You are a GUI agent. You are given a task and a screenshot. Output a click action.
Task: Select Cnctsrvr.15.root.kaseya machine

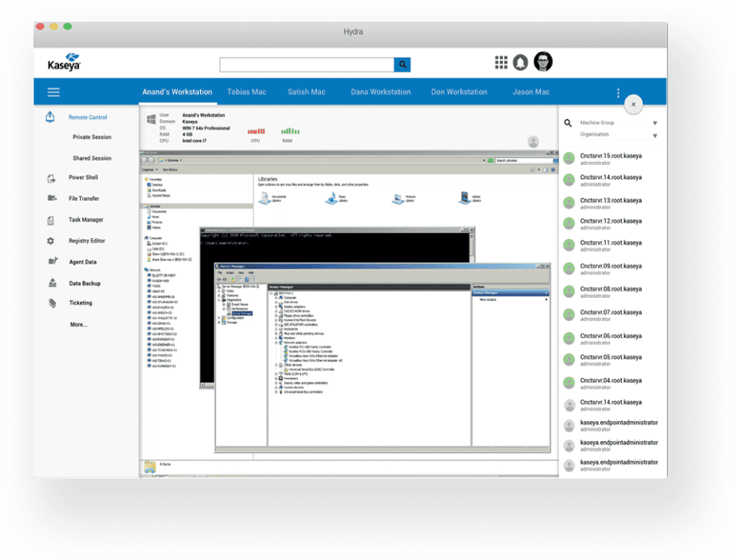(x=610, y=158)
